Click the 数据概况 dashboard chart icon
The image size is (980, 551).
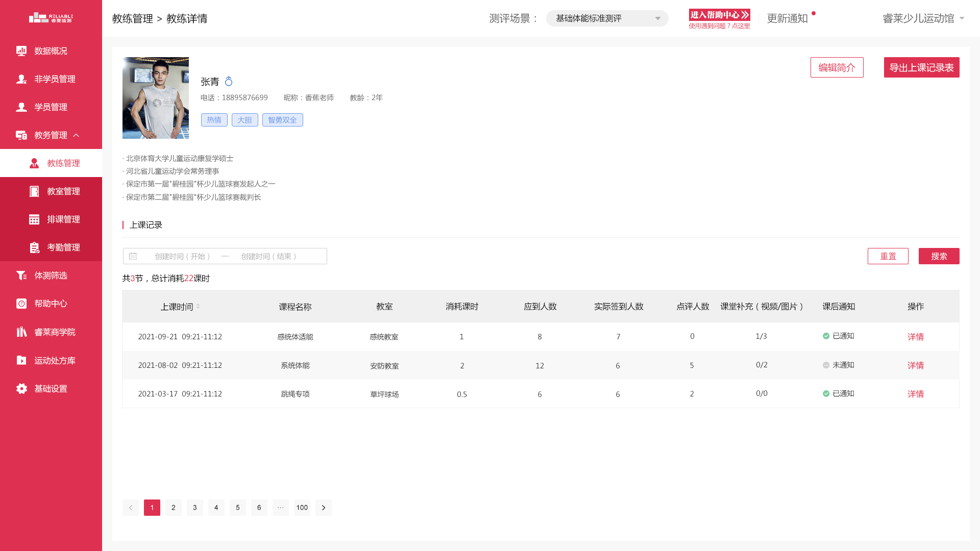click(x=21, y=51)
